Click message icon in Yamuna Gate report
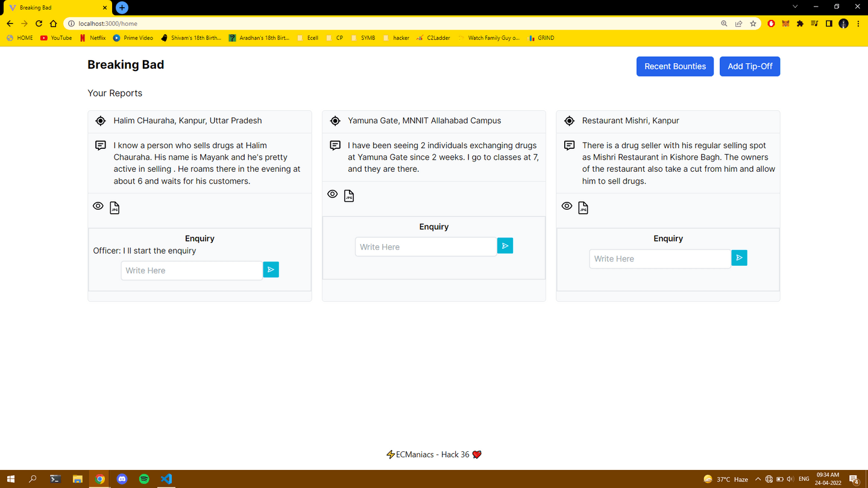868x488 pixels. (x=335, y=146)
